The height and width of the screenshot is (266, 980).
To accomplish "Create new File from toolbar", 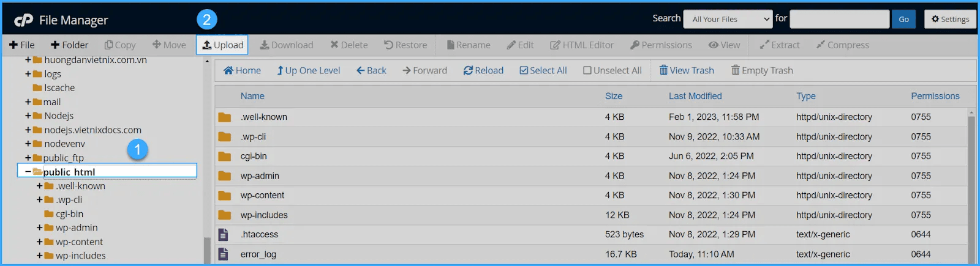I will click(22, 45).
